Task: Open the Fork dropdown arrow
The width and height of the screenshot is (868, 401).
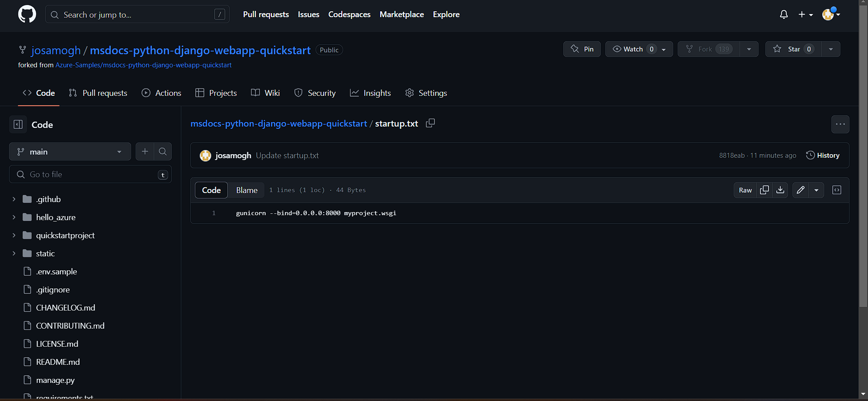Action: [749, 49]
